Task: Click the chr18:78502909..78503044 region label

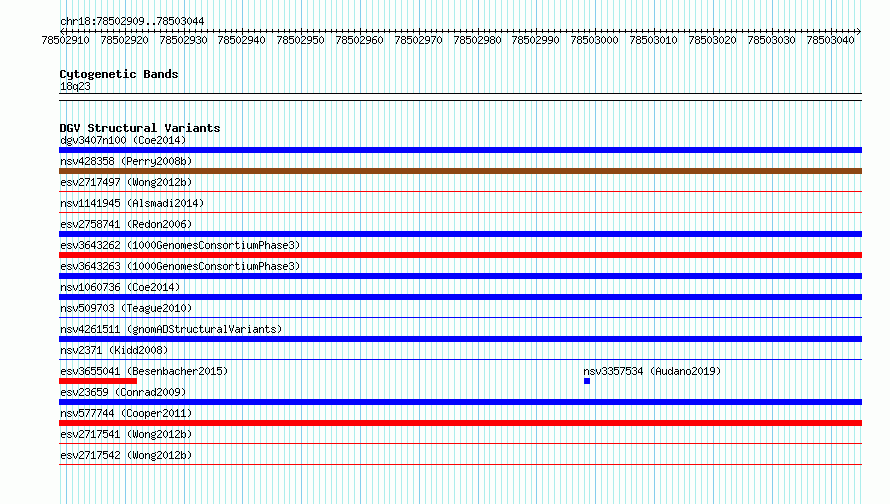Action: pos(132,21)
